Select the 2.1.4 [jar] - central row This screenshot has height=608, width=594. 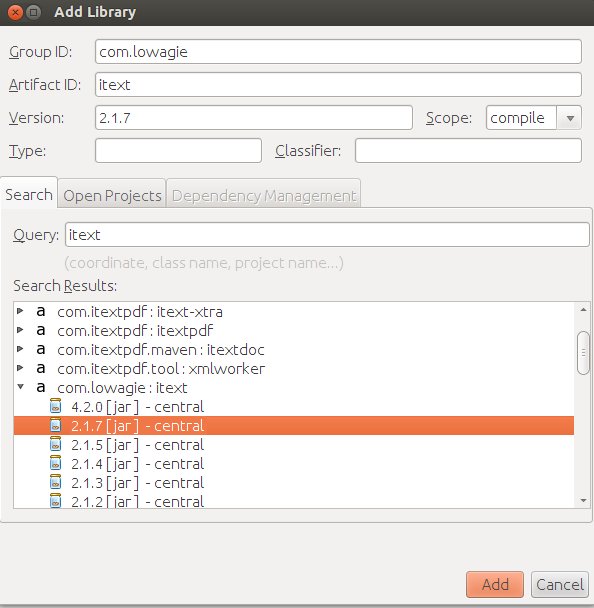click(294, 463)
